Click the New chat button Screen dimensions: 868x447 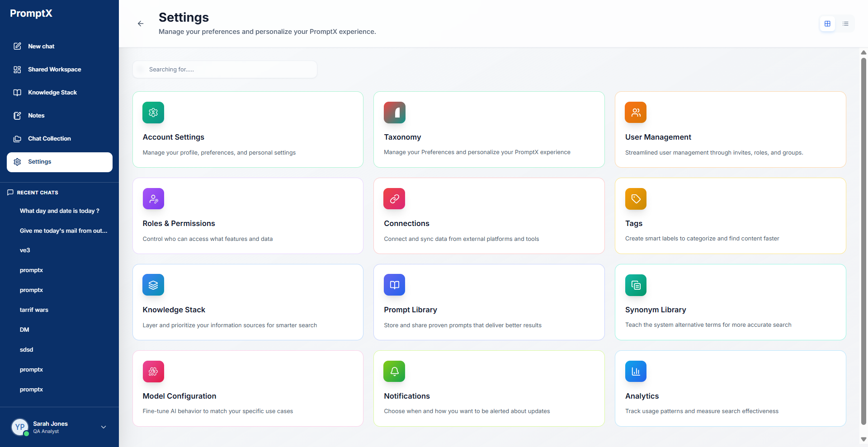click(41, 46)
